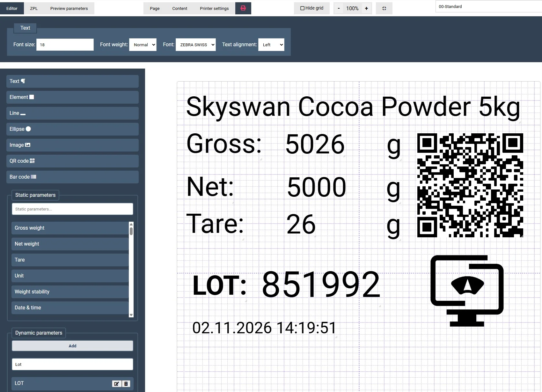The image size is (542, 392).
Task: Open the Font weight dropdown
Action: click(x=143, y=45)
